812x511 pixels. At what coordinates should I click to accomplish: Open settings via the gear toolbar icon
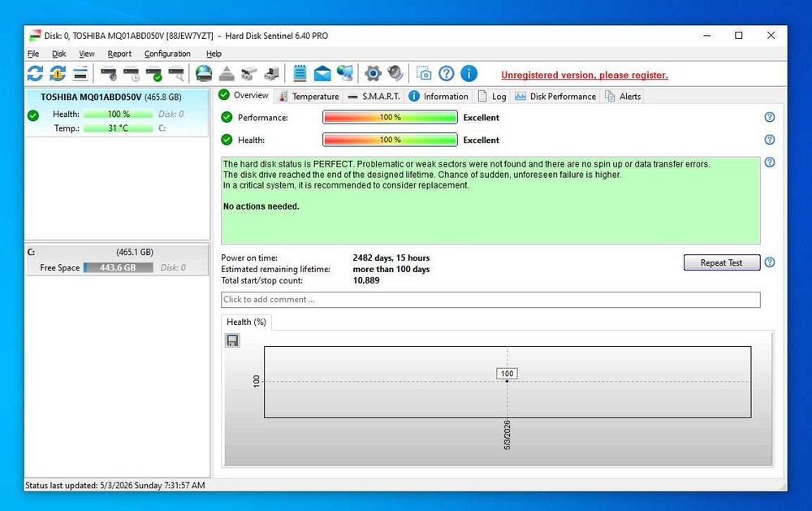pyautogui.click(x=373, y=74)
